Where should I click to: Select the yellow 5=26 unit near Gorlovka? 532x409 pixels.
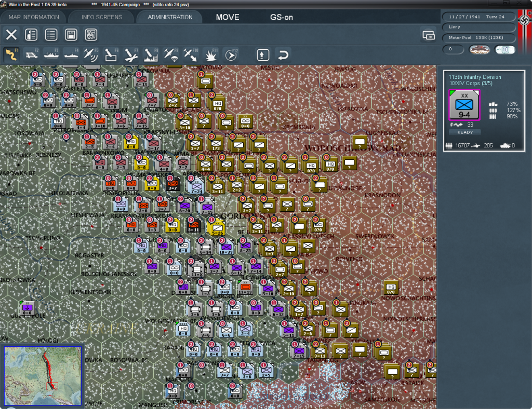[x=217, y=227]
